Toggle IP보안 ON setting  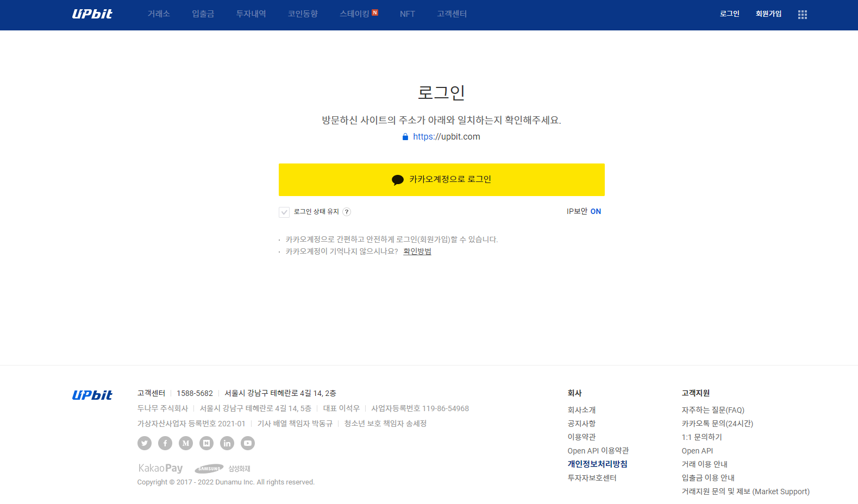pos(584,211)
